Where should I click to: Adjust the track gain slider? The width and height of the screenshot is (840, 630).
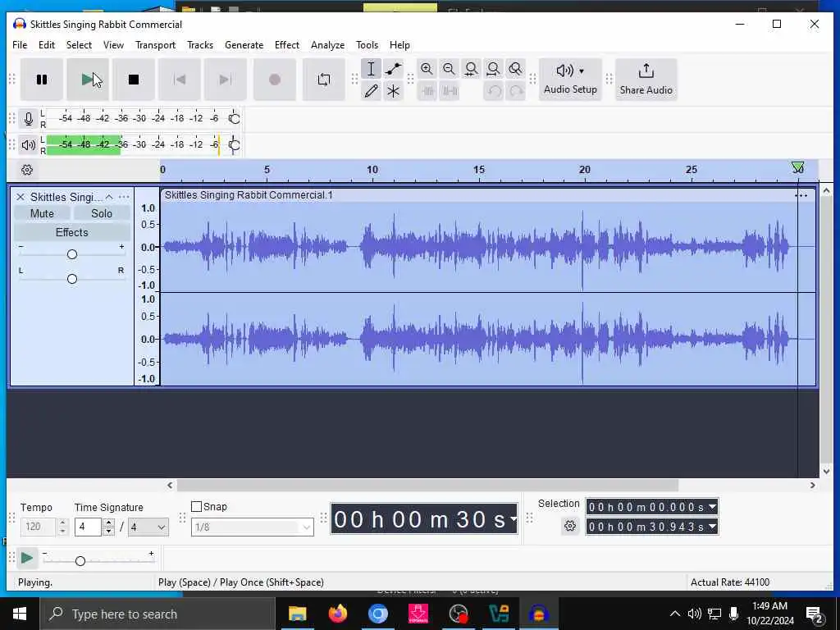(72, 254)
